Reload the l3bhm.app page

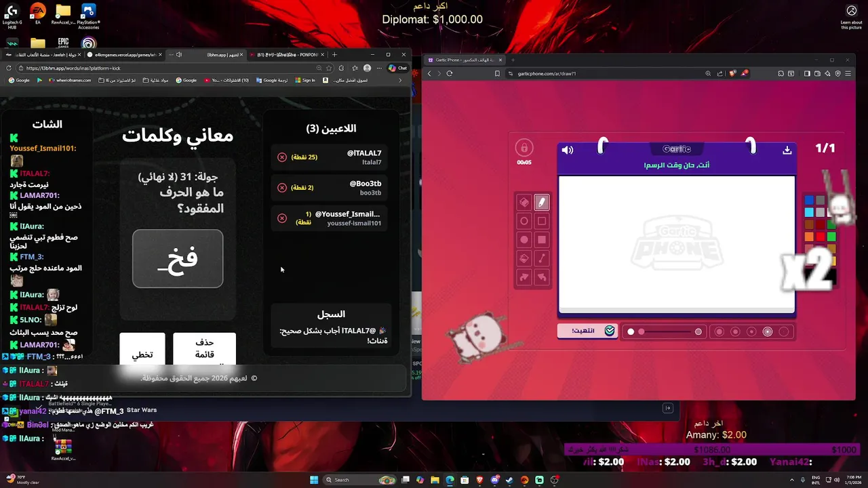coord(9,68)
